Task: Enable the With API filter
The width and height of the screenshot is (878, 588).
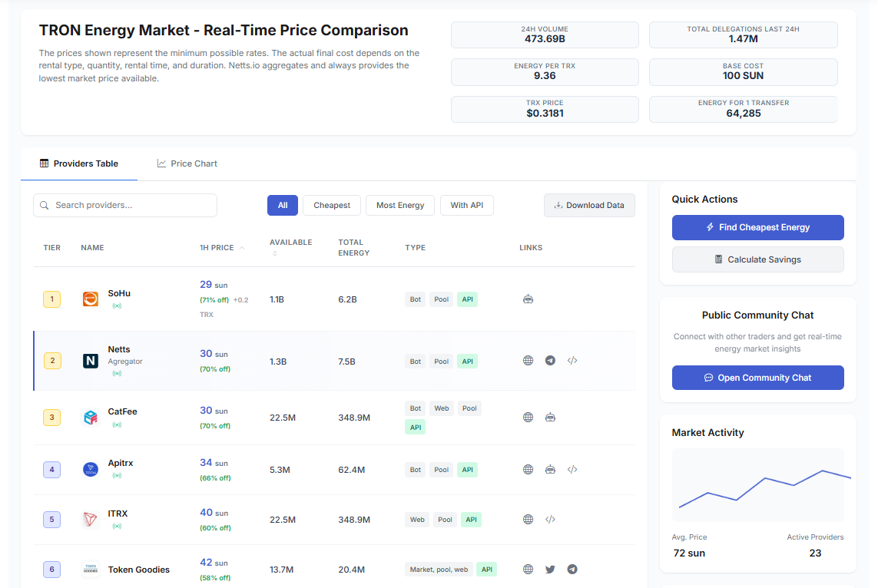Action: coord(467,206)
